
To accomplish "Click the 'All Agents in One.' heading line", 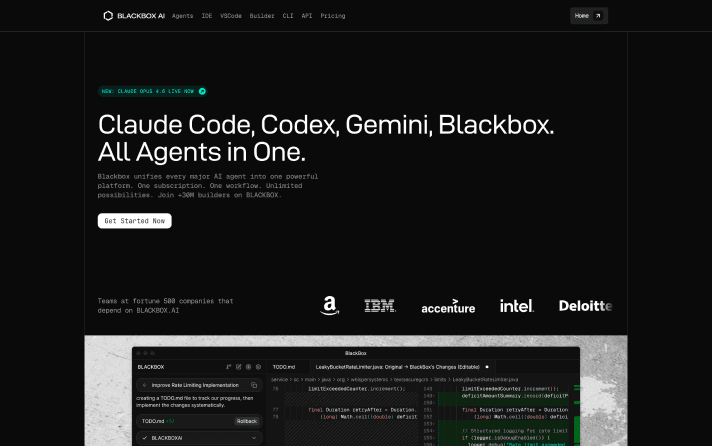I will point(202,152).
